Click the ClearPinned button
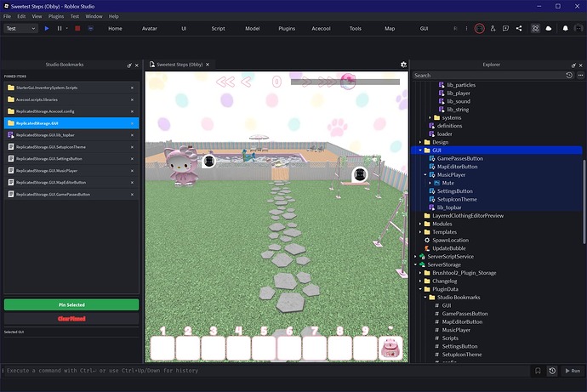The height and width of the screenshot is (392, 587). pos(71,319)
